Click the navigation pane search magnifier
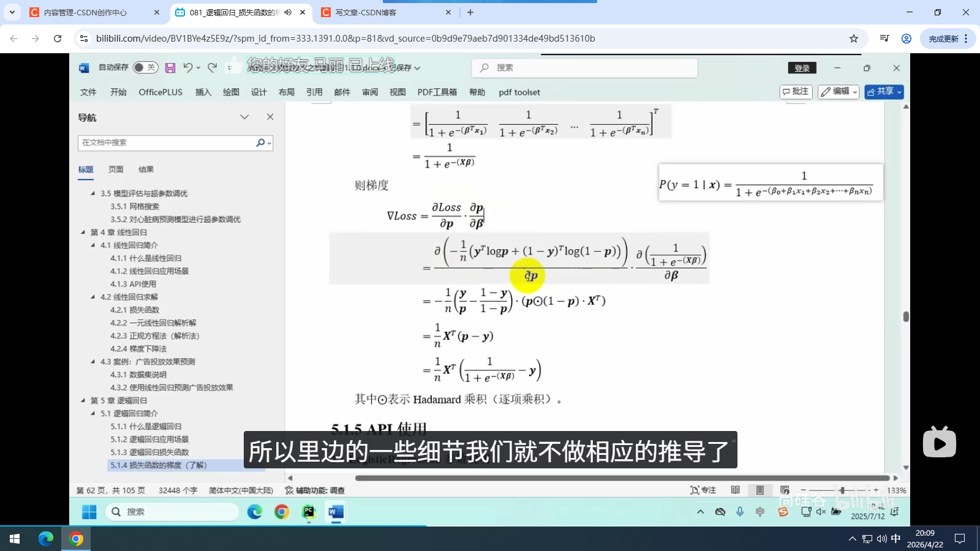Screen dimensions: 980x551 coord(260,143)
